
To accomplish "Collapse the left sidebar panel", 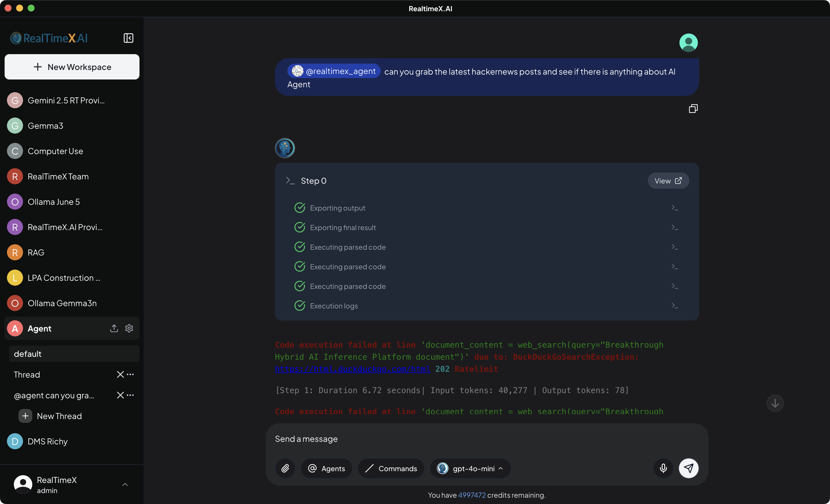I will click(128, 38).
